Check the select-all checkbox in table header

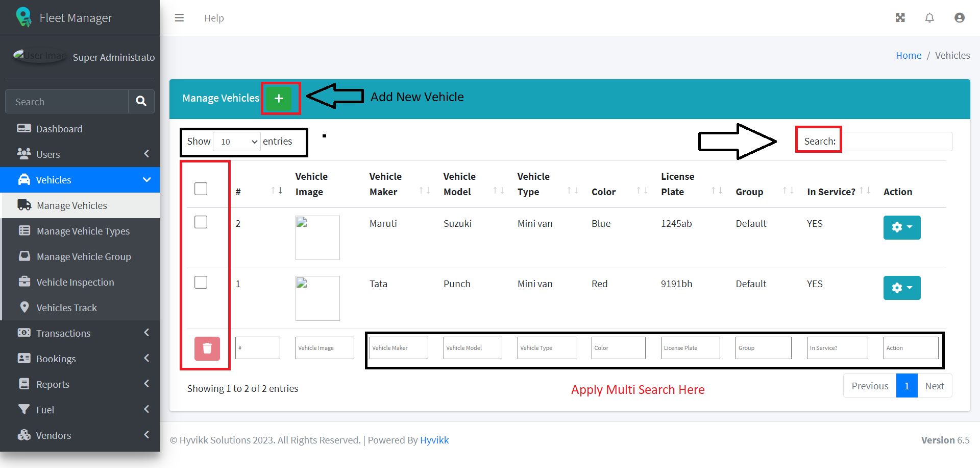coord(201,189)
